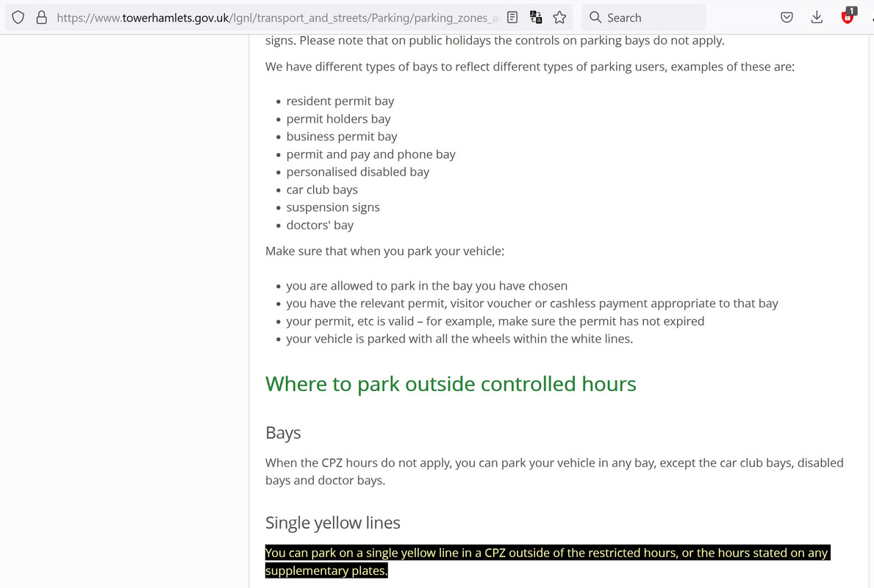This screenshot has height=588, width=874.
Task: Click the translate page icon
Action: (536, 18)
